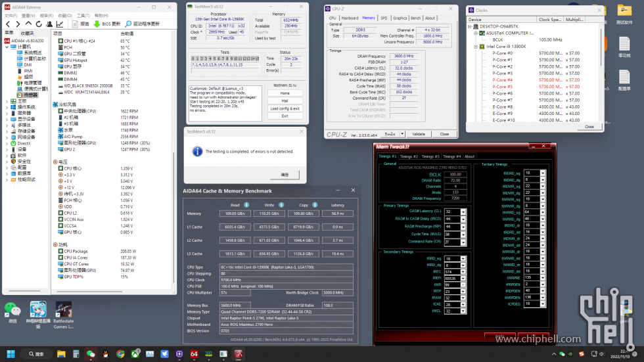Collapse the Intel Core i9 13900K node

[476, 47]
